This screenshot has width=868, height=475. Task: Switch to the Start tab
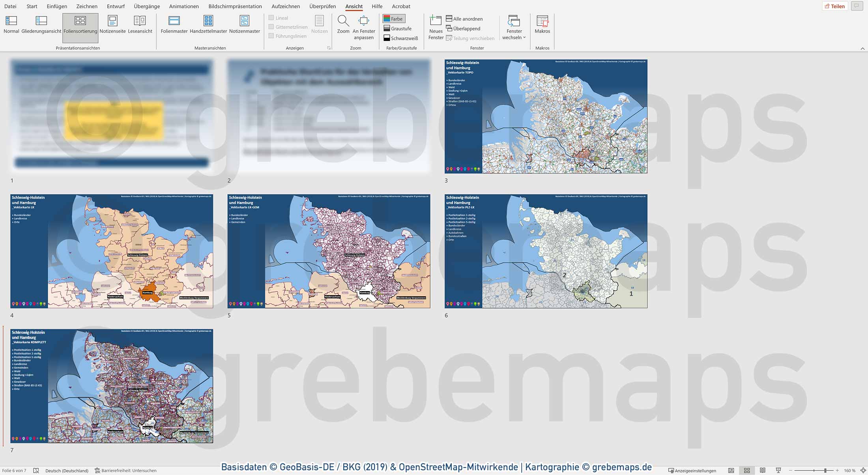pyautogui.click(x=32, y=6)
